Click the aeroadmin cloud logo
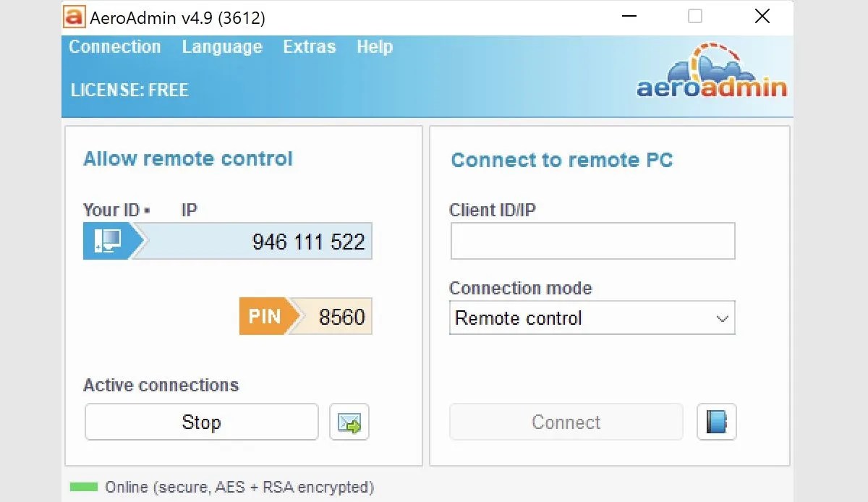 click(x=711, y=75)
